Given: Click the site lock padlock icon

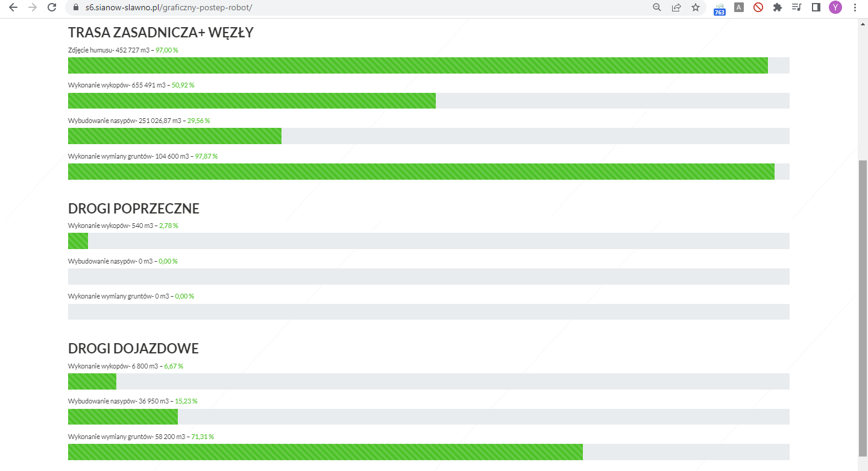Looking at the screenshot, I should [76, 8].
